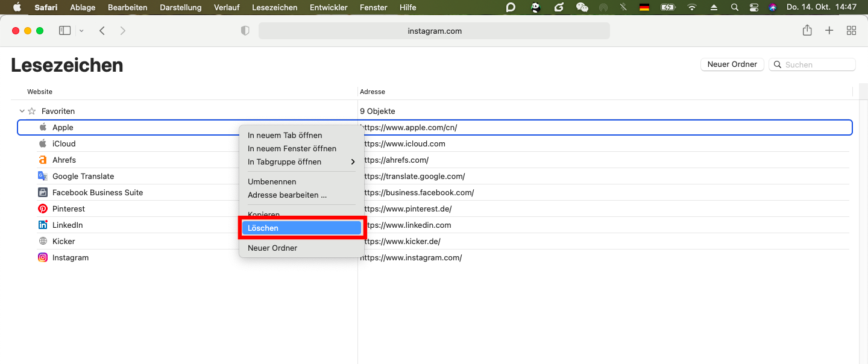
Task: Go back with the back arrow
Action: coord(102,31)
